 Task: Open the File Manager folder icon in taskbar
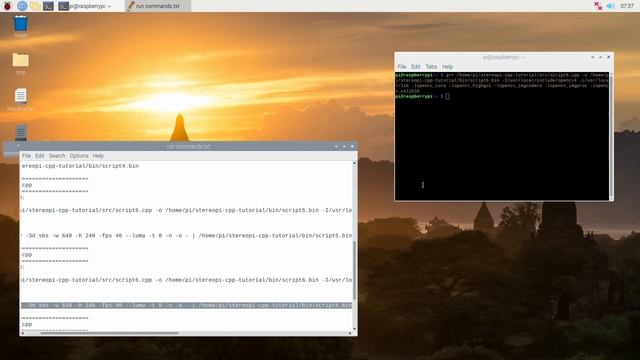(x=35, y=6)
